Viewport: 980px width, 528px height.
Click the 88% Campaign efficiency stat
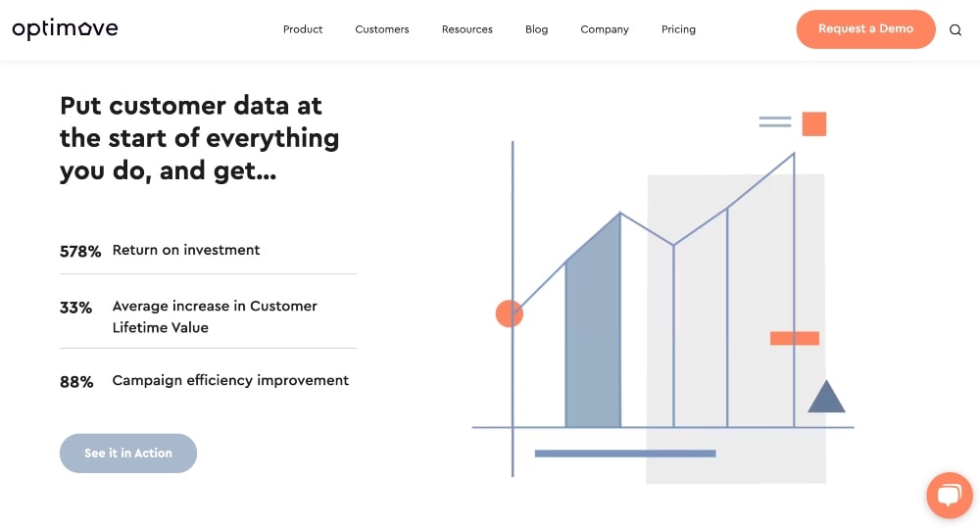point(205,381)
